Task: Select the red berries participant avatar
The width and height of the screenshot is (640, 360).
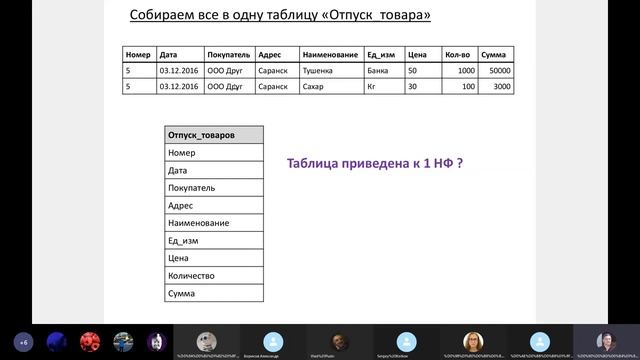Action: 90,342
